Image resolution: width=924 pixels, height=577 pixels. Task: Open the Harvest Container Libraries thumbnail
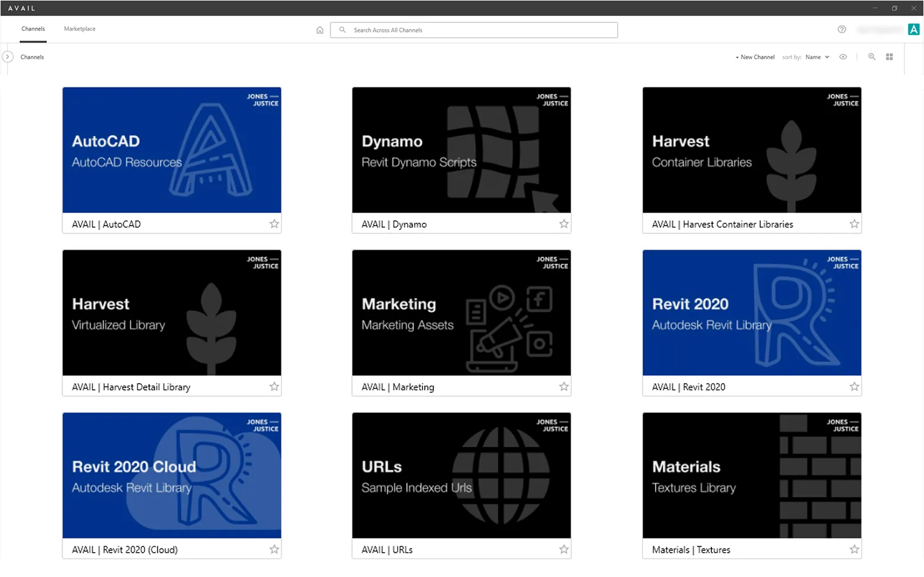(752, 150)
